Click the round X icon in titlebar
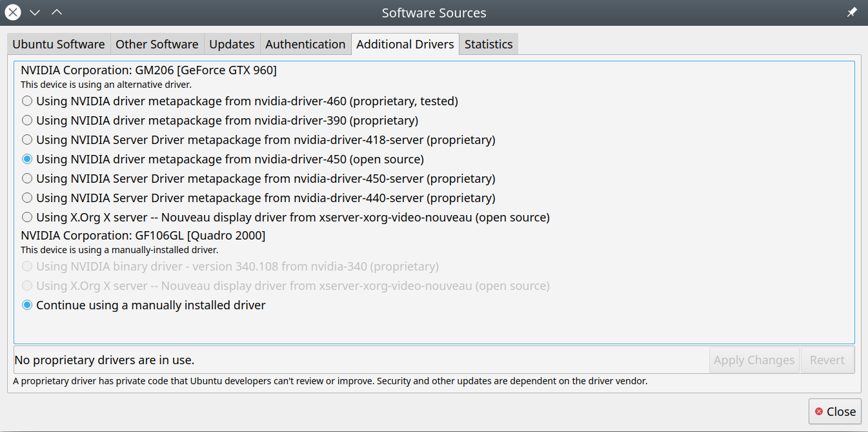 click(x=13, y=12)
